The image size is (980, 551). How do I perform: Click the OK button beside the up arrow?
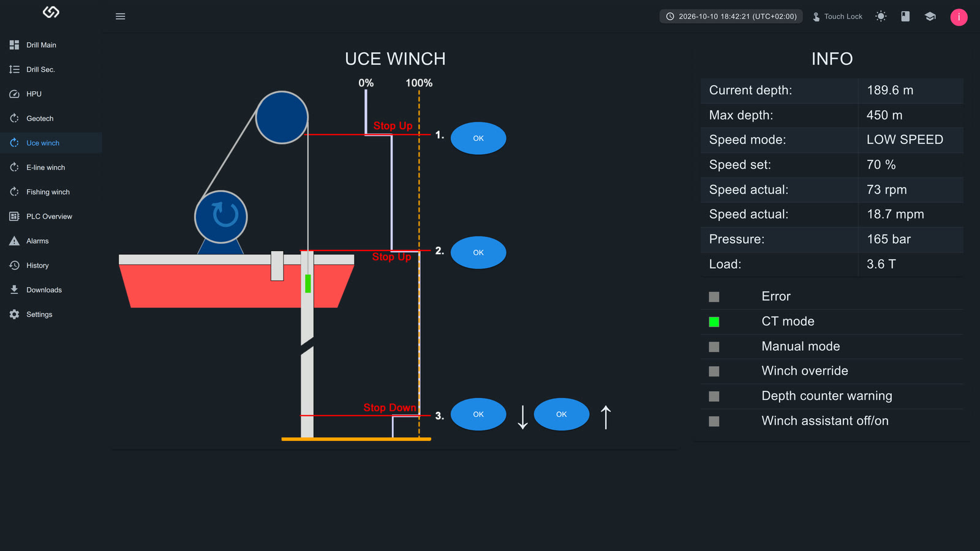[x=562, y=414]
